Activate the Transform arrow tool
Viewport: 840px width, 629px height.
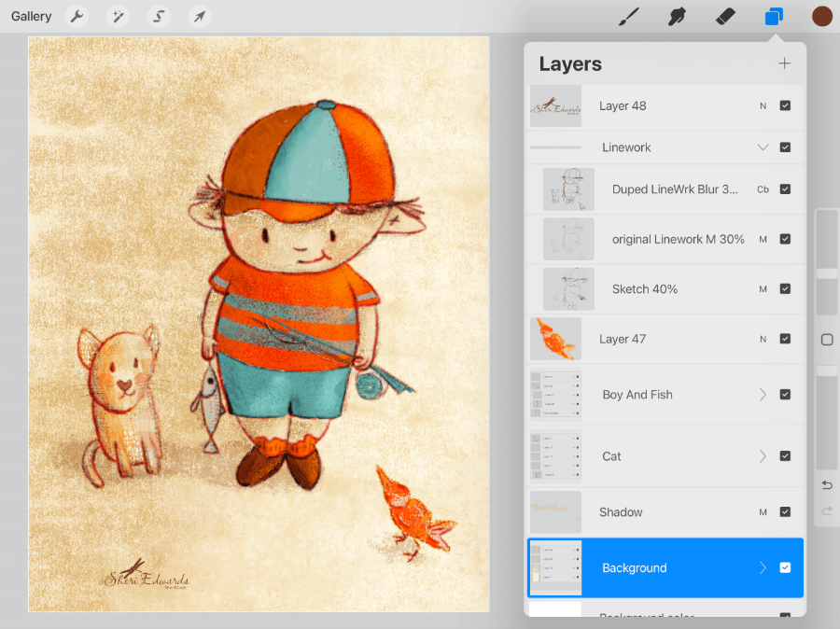[x=199, y=17]
